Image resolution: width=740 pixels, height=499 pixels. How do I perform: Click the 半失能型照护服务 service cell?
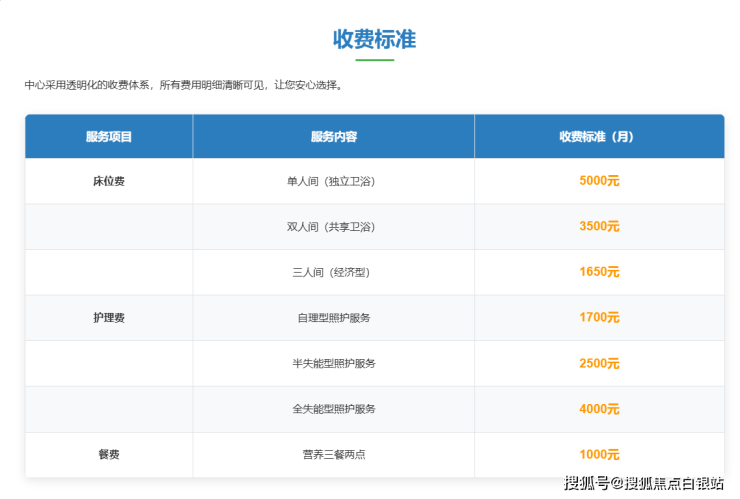[x=334, y=363]
